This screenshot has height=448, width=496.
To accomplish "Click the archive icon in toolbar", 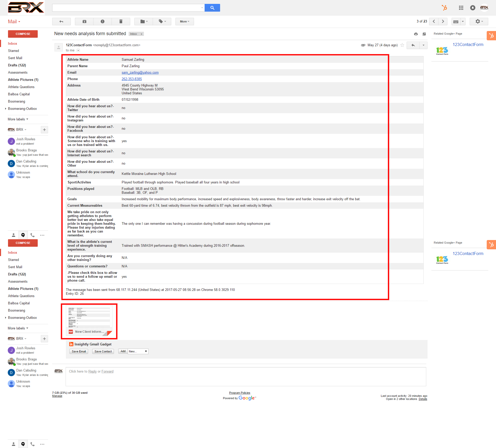I will (84, 21).
